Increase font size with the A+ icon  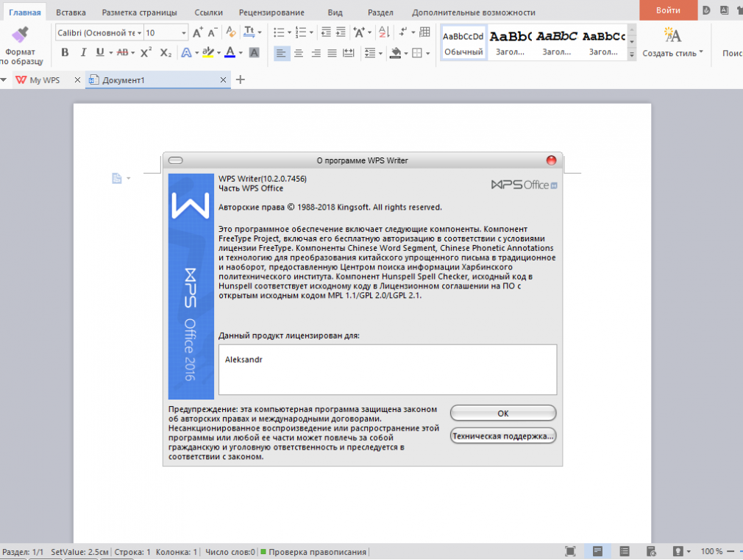198,32
